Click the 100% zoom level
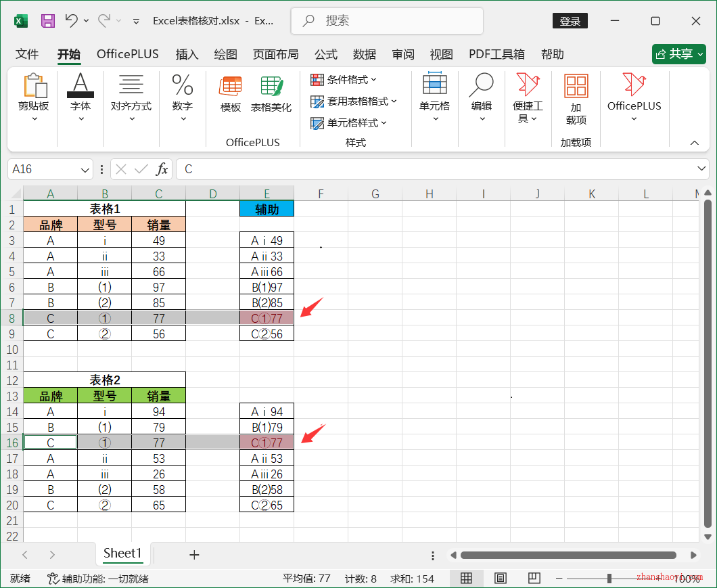The image size is (717, 588). (x=687, y=579)
